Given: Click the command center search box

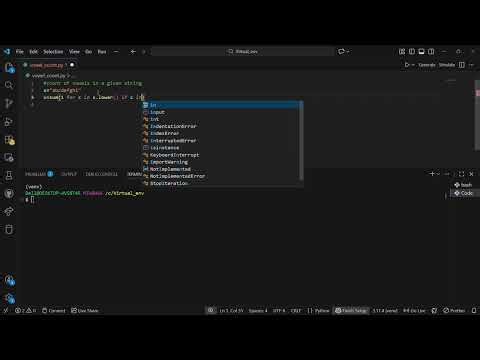Looking at the screenshot, I should click(243, 52).
